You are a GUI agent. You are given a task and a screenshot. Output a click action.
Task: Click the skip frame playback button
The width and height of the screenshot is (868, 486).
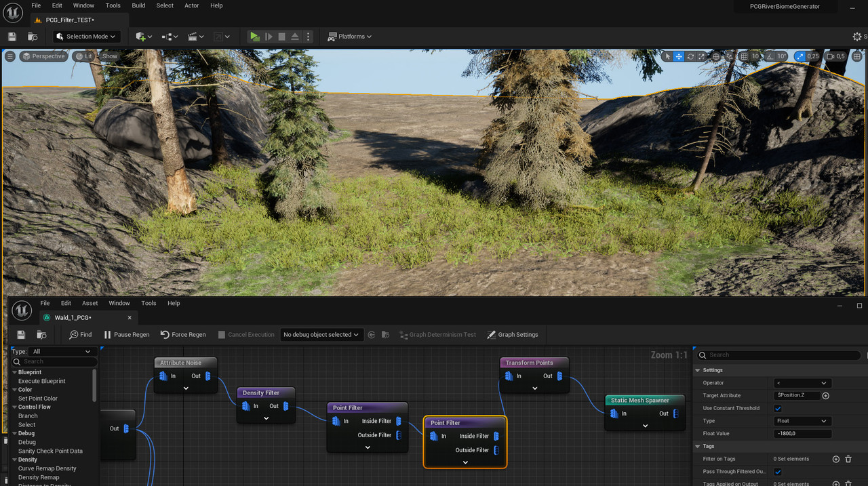(x=269, y=37)
